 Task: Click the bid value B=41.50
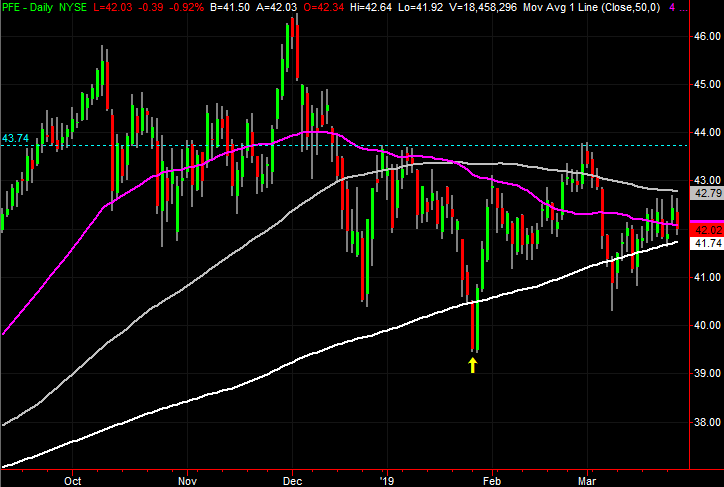click(x=230, y=7)
